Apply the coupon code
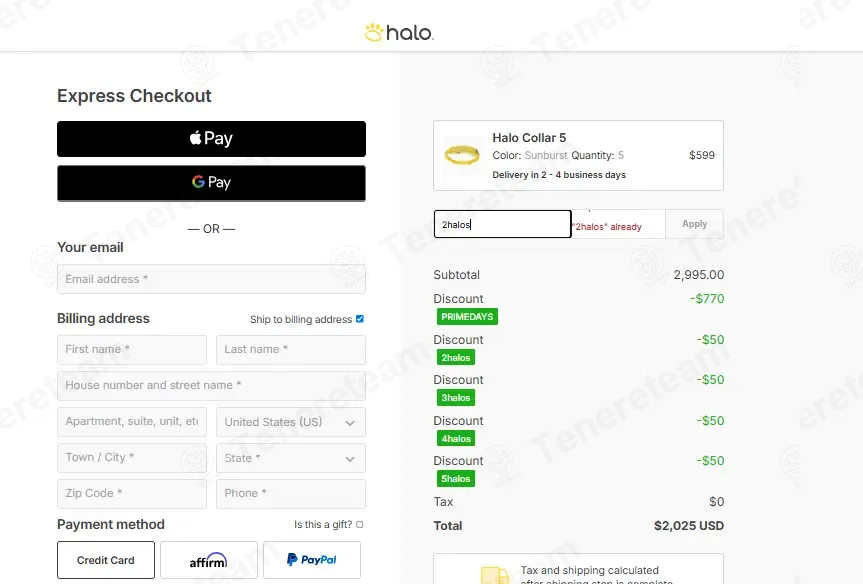This screenshot has height=584, width=863. pyautogui.click(x=694, y=224)
